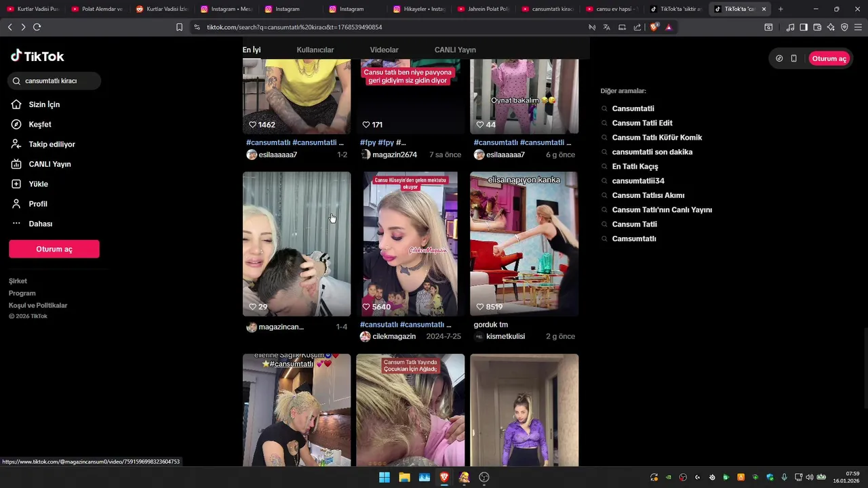
Task: Open the video thumbnail with 5640 likes
Action: (410, 244)
